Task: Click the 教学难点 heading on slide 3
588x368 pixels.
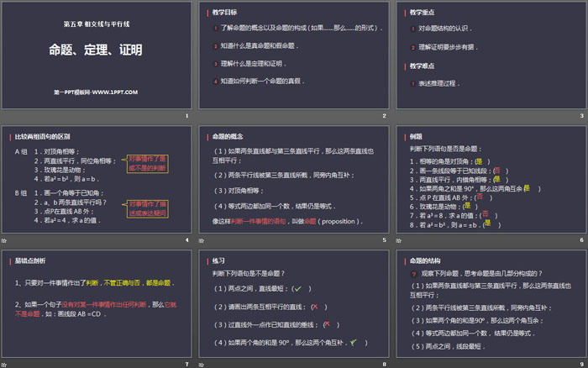Action: 421,66
